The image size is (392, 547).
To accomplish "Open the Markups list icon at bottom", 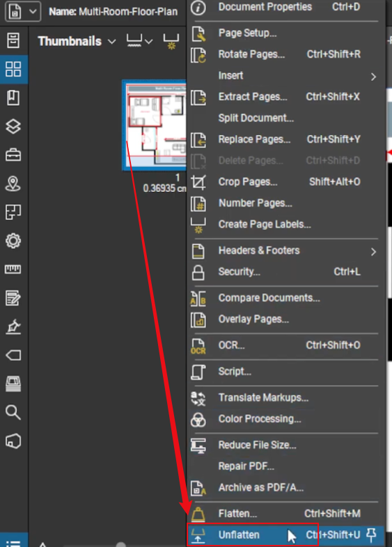I will click(x=13, y=543).
